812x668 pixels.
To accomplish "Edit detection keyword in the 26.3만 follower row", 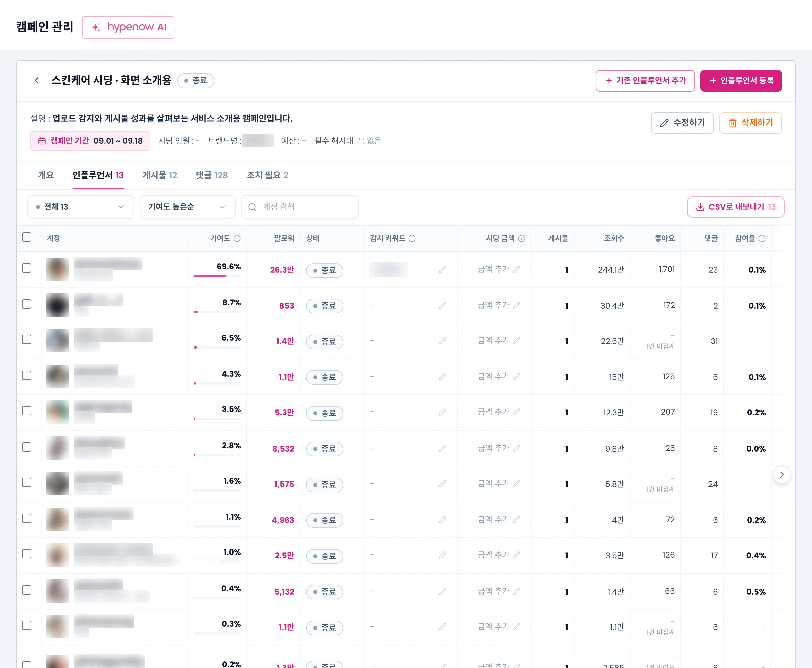I will coord(443,269).
